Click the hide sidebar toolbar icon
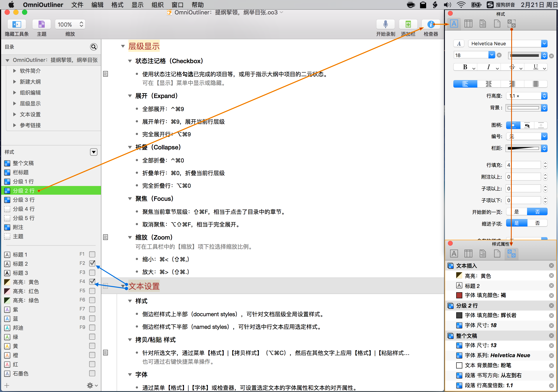This screenshot has height=392, width=558. pyautogui.click(x=17, y=24)
